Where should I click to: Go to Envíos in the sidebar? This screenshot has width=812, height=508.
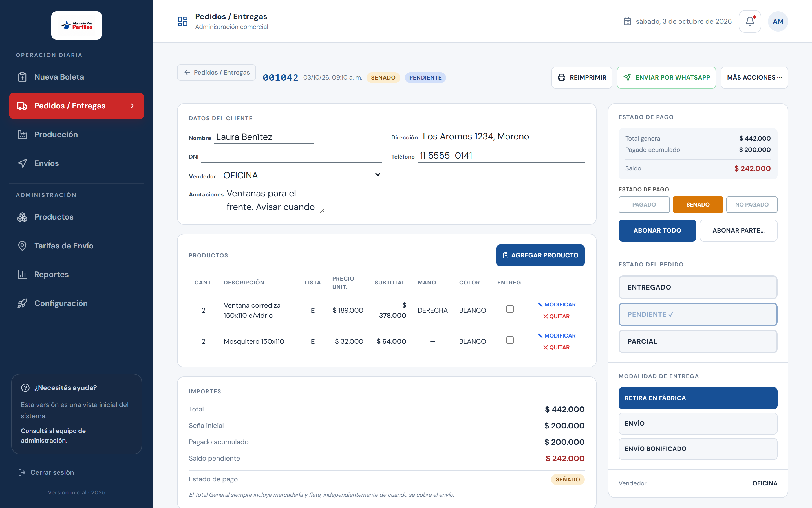[x=76, y=163]
